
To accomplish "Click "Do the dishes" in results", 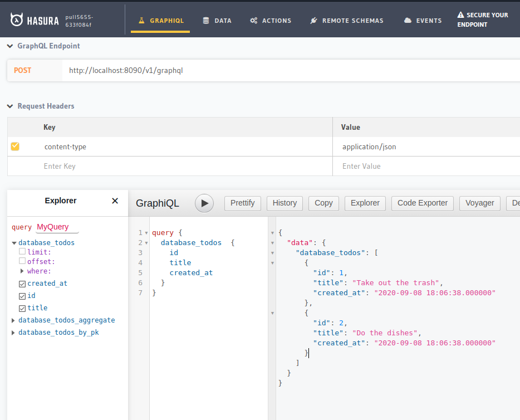I will (384, 333).
